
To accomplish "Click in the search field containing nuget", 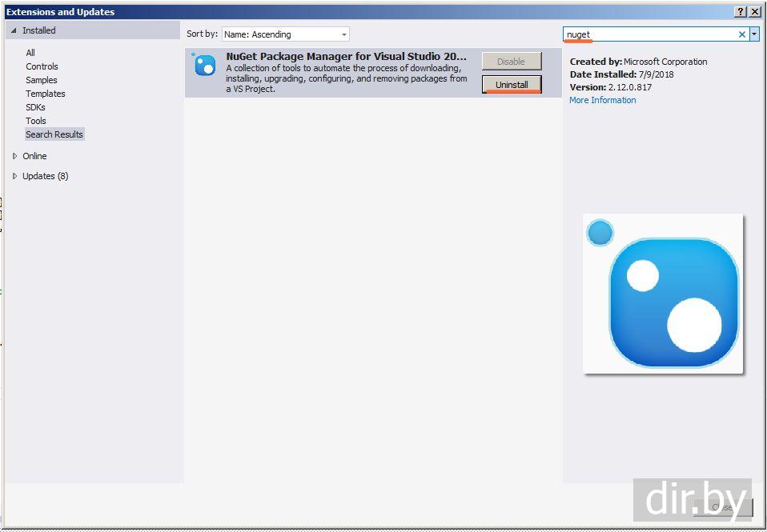I will coord(649,34).
